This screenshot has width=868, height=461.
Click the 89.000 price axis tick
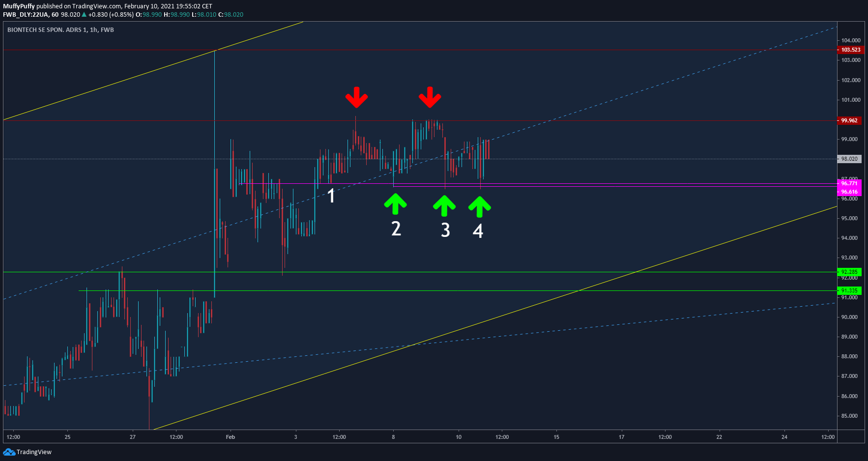(849, 337)
